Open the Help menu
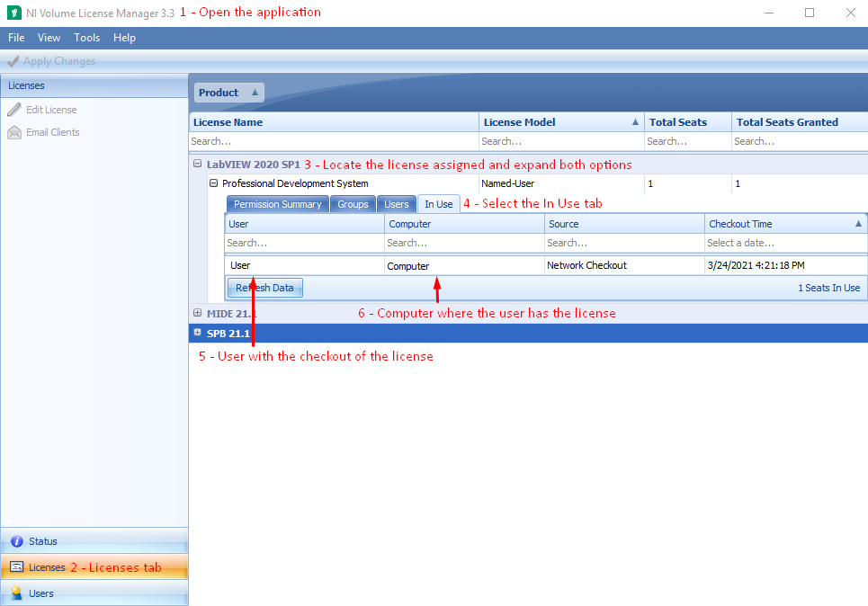 pos(124,38)
